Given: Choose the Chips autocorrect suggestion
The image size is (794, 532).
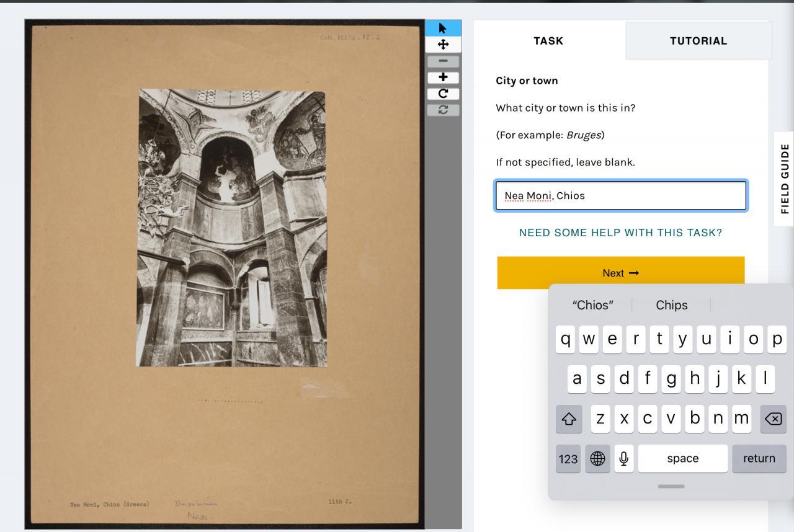Looking at the screenshot, I should [x=672, y=305].
